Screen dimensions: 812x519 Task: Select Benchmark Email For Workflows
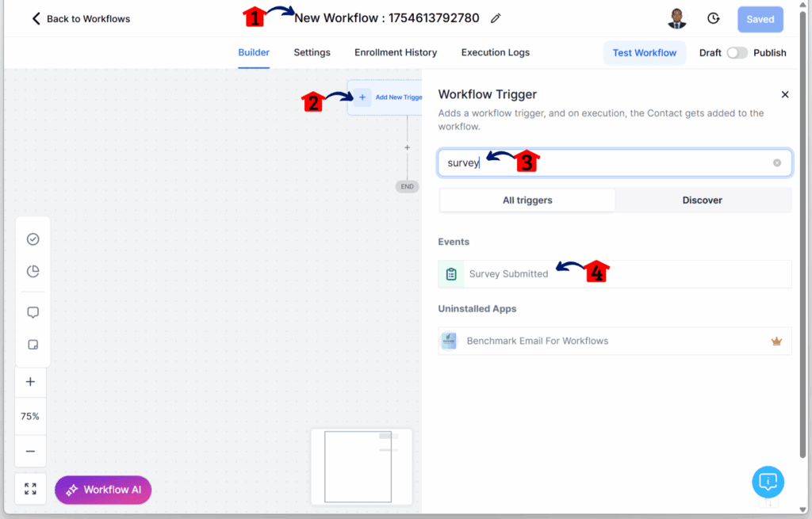[x=615, y=341]
